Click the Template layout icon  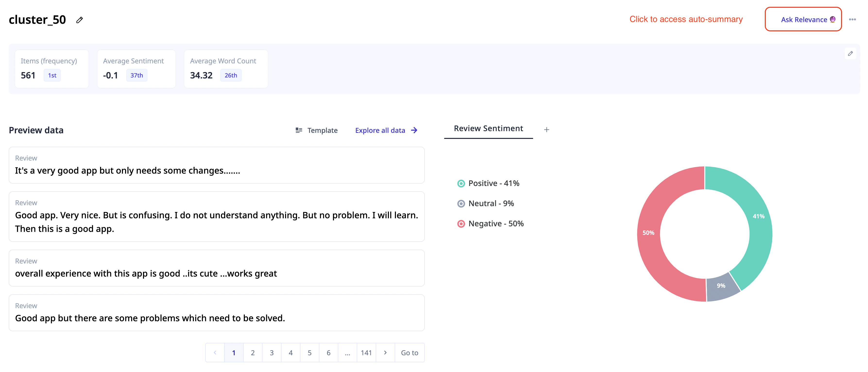pyautogui.click(x=298, y=130)
